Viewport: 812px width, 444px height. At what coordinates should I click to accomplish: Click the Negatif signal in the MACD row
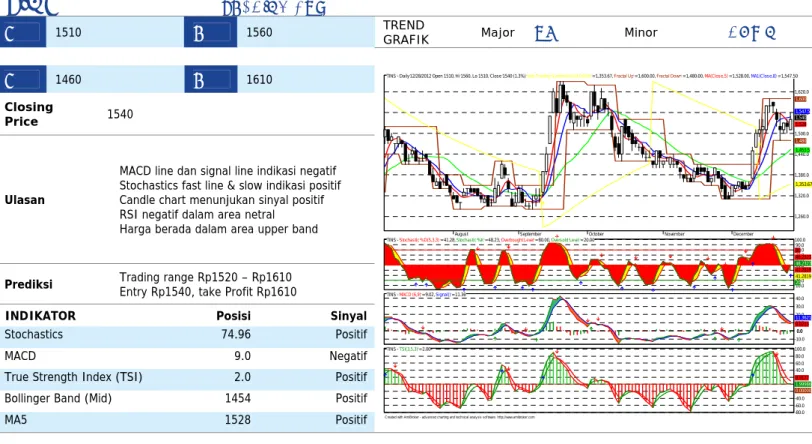(x=348, y=356)
